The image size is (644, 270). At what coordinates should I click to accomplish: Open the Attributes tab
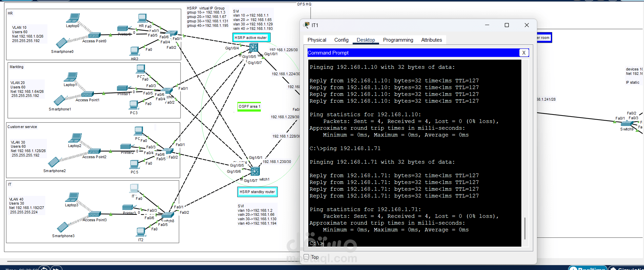pos(431,40)
